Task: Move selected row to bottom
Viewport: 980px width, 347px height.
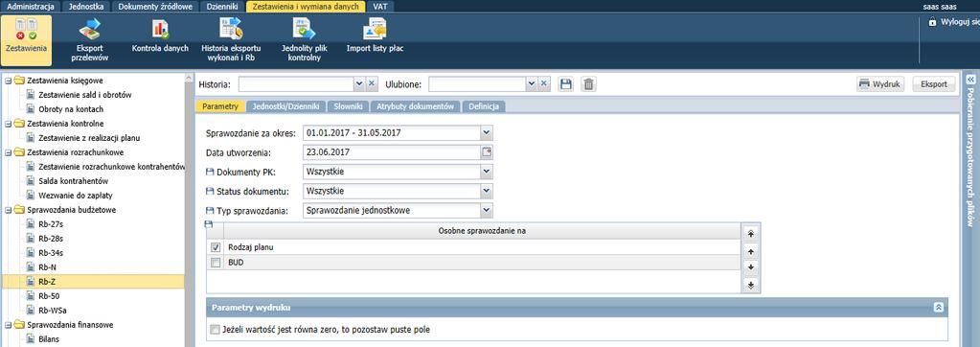Action: (751, 285)
